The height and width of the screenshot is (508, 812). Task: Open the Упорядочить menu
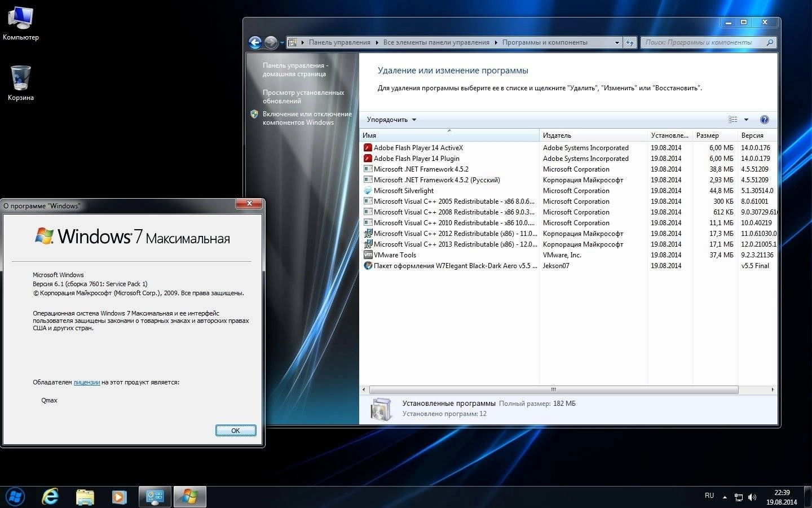tap(391, 120)
